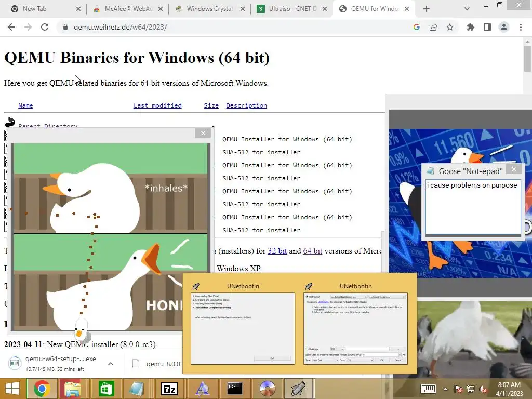Share this page with the share icon
Viewport: 532px width, 399px height.
[433, 27]
